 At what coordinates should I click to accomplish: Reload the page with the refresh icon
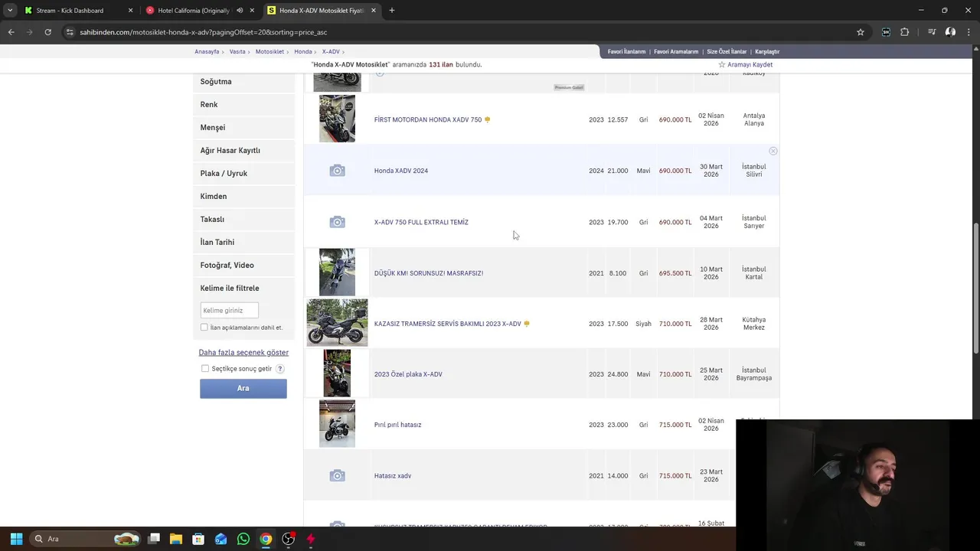(x=47, y=32)
